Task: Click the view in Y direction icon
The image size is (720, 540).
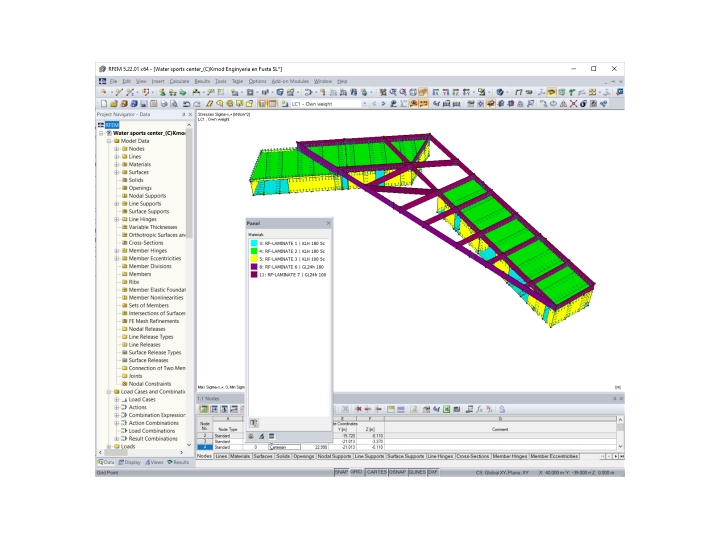Action: (446, 92)
